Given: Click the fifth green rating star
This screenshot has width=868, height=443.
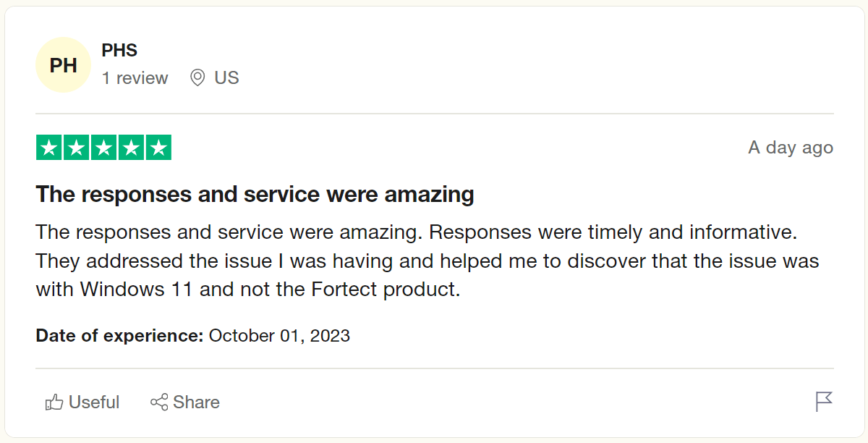Looking at the screenshot, I should pos(158,148).
